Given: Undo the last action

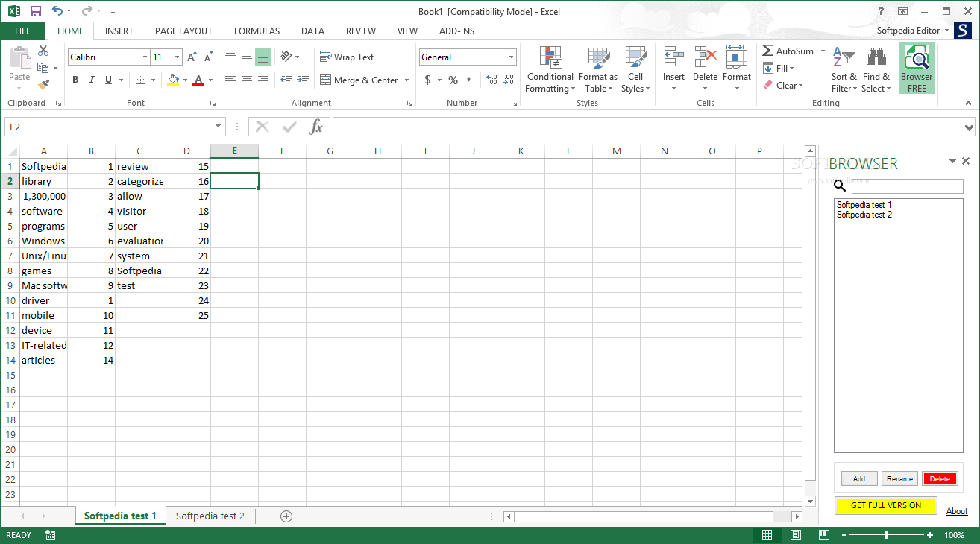Looking at the screenshot, I should click(x=57, y=11).
